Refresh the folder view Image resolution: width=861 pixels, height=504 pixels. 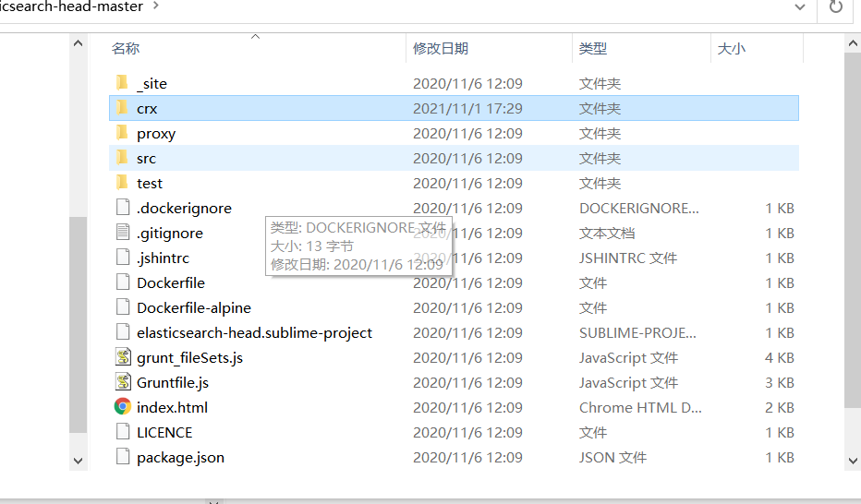(836, 7)
